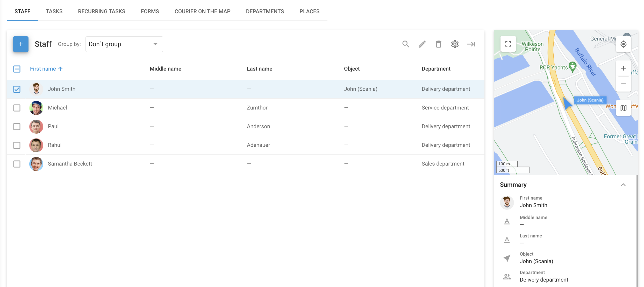The width and height of the screenshot is (644, 287).
Task: Select Michael's row checkbox
Action: [x=17, y=108]
